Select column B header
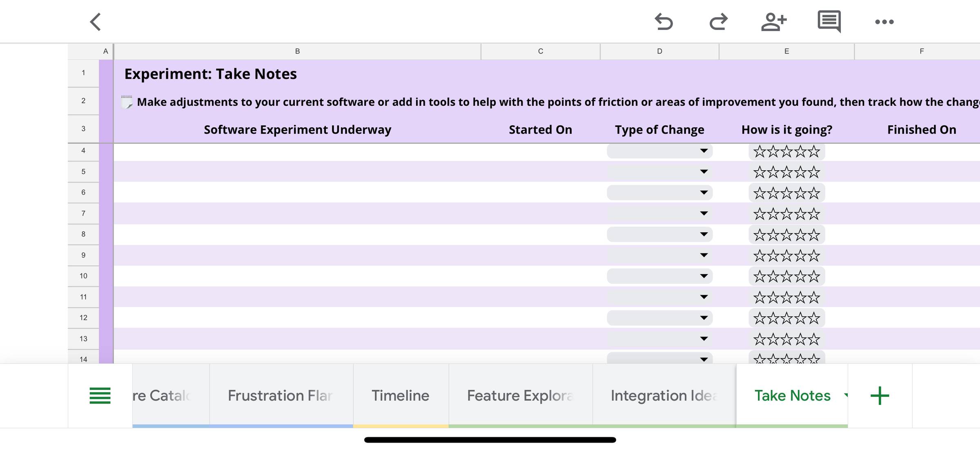This screenshot has width=980, height=452. coord(297,51)
